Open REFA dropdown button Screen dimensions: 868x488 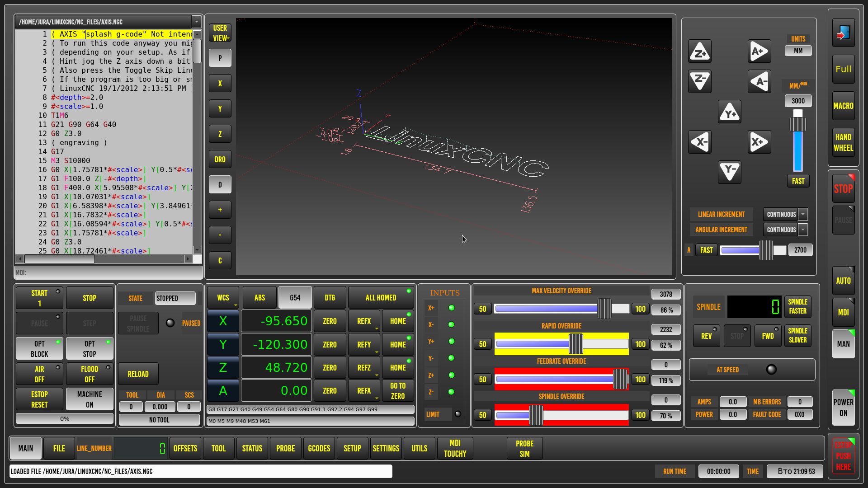364,390
